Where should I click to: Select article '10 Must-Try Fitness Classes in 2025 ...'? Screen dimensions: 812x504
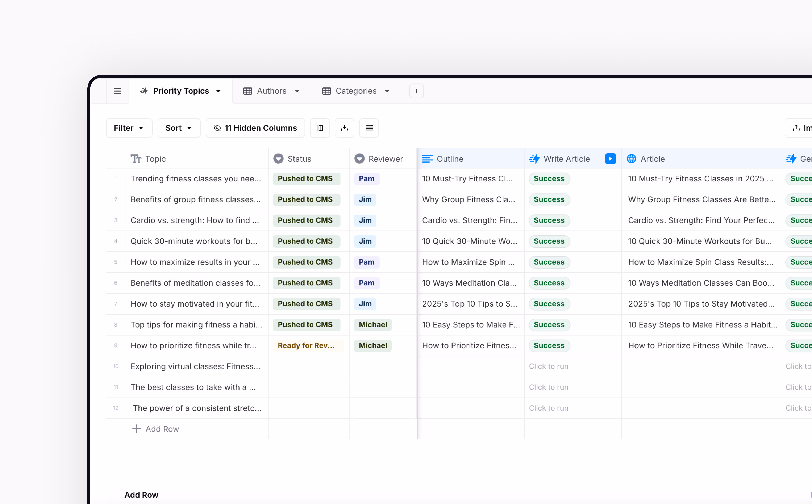pyautogui.click(x=701, y=179)
